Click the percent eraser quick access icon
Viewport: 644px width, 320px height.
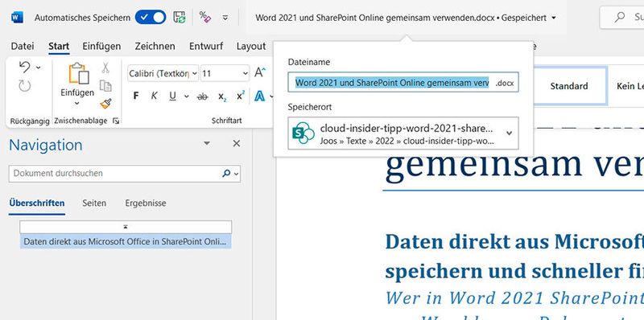point(205,17)
